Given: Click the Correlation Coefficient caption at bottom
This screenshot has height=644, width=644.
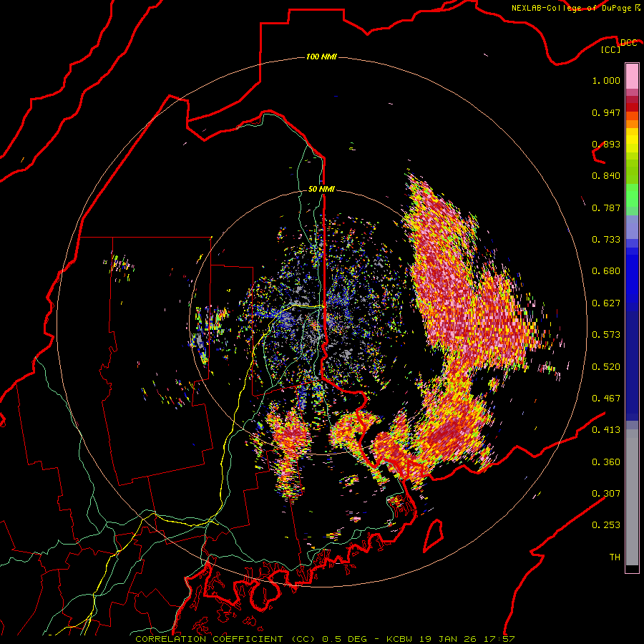Looking at the screenshot, I should tap(325, 639).
